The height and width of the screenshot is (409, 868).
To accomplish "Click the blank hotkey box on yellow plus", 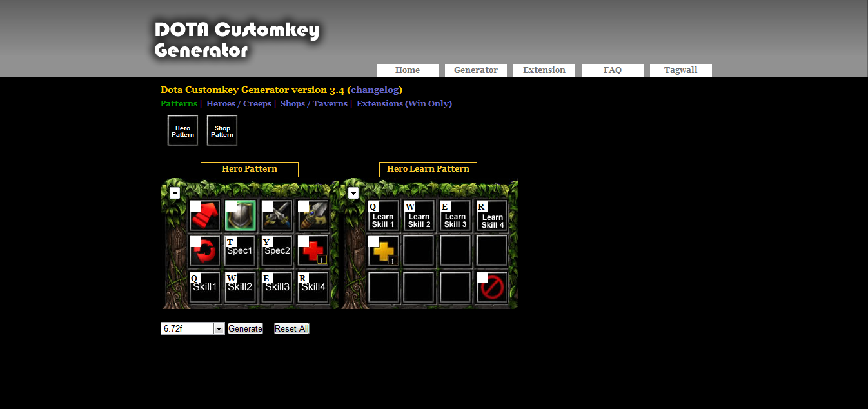I will 373,241.
